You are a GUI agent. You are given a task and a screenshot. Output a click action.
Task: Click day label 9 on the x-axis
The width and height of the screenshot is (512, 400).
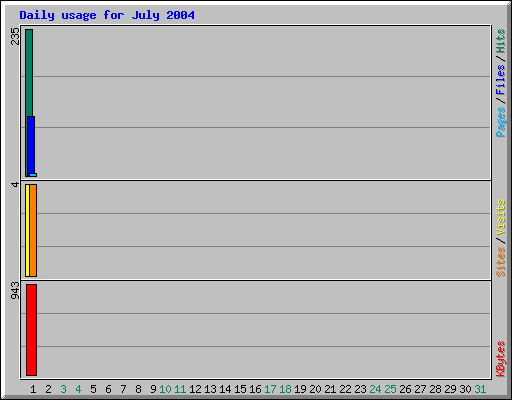pyautogui.click(x=153, y=389)
